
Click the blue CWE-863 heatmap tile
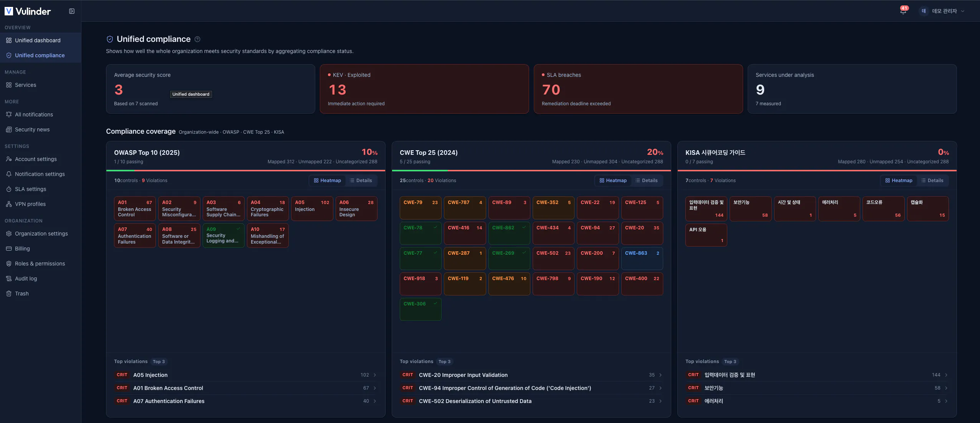coord(642,259)
